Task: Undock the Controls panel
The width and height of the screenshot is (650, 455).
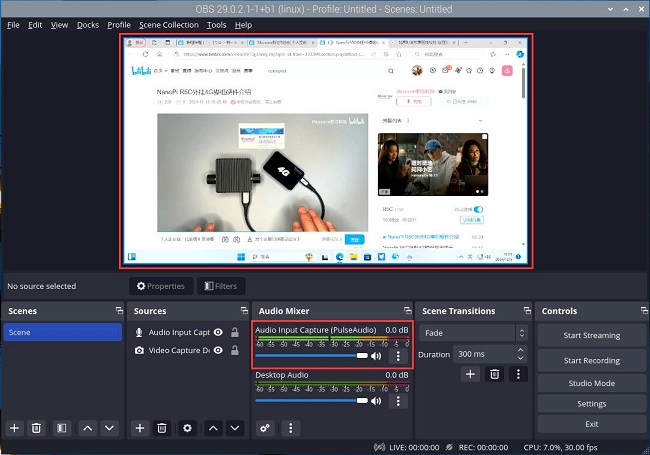Action: point(644,310)
